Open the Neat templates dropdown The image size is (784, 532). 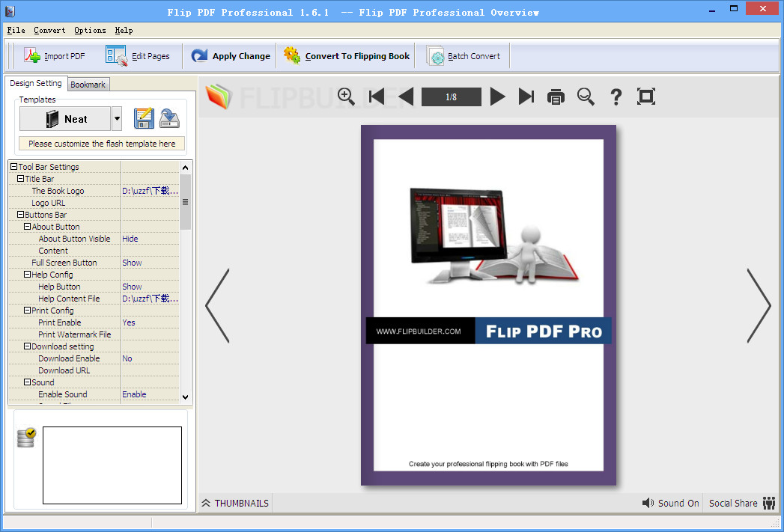point(117,118)
